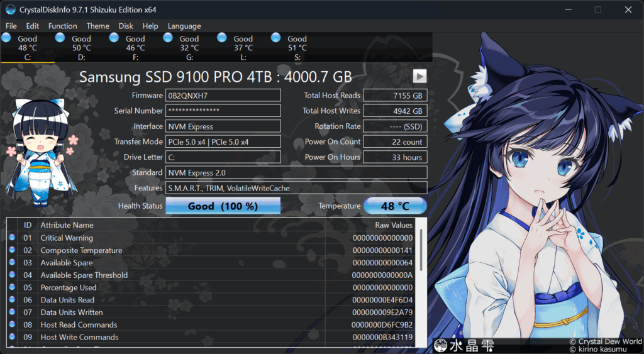
Task: Click the Good (100 %) health status button
Action: 223,206
